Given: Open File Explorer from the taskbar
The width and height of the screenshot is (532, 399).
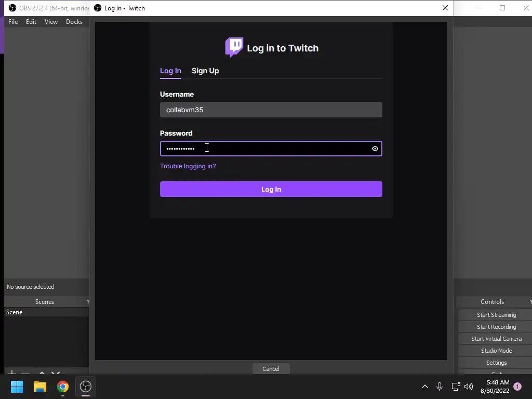Looking at the screenshot, I should coord(39,387).
